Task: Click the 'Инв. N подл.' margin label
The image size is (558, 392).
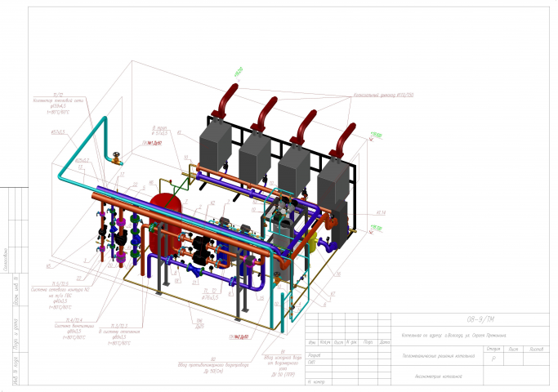Action: pos(16,370)
